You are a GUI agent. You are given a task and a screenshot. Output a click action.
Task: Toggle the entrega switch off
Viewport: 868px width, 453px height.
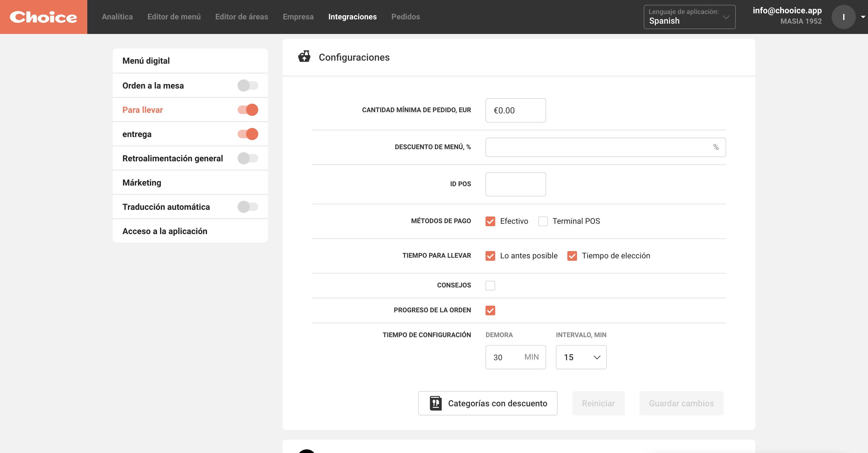click(248, 134)
